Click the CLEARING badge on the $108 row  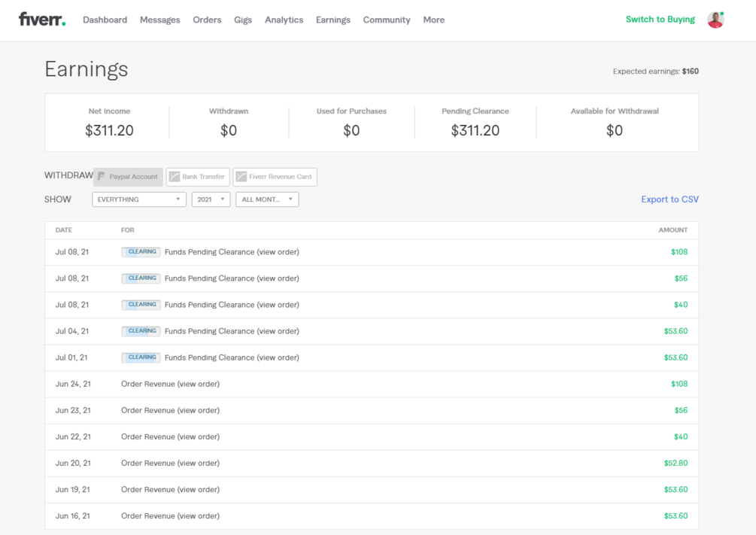[x=141, y=252]
